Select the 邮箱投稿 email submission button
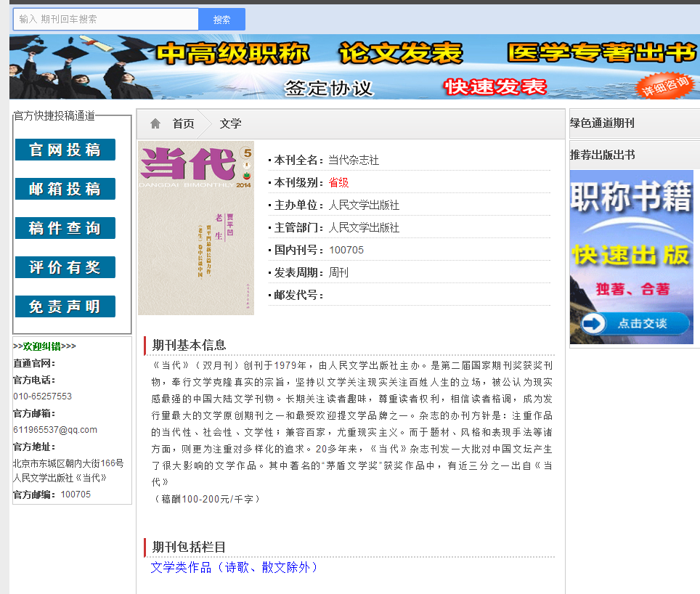 pos(65,189)
